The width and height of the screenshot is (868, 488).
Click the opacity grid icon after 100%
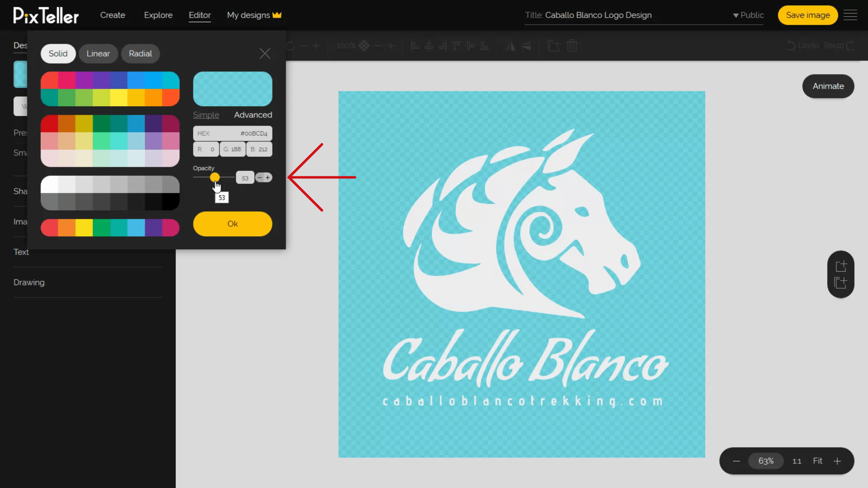click(x=364, y=46)
